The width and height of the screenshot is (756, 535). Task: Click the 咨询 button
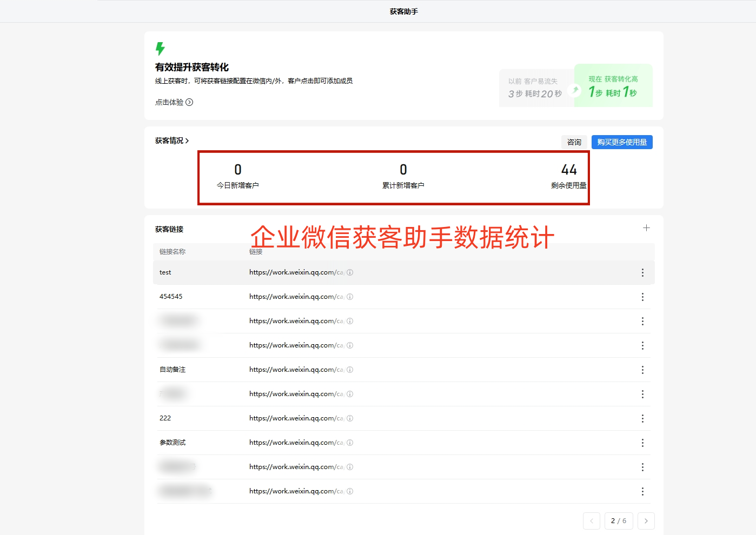[x=574, y=142]
